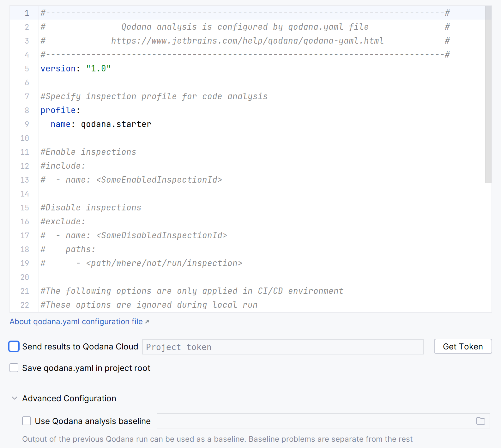This screenshot has width=501, height=448.
Task: Click the Advanced Configuration heading label
Action: [69, 398]
